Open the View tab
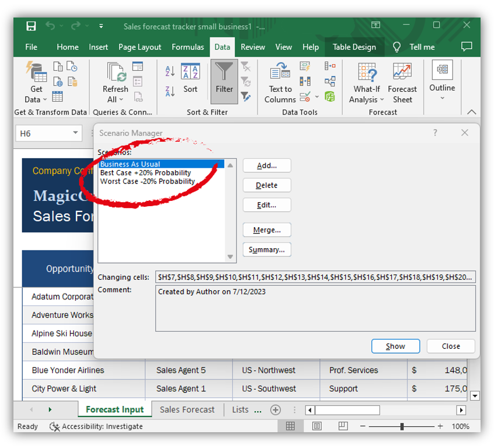This screenshot has width=494, height=448. click(x=284, y=47)
